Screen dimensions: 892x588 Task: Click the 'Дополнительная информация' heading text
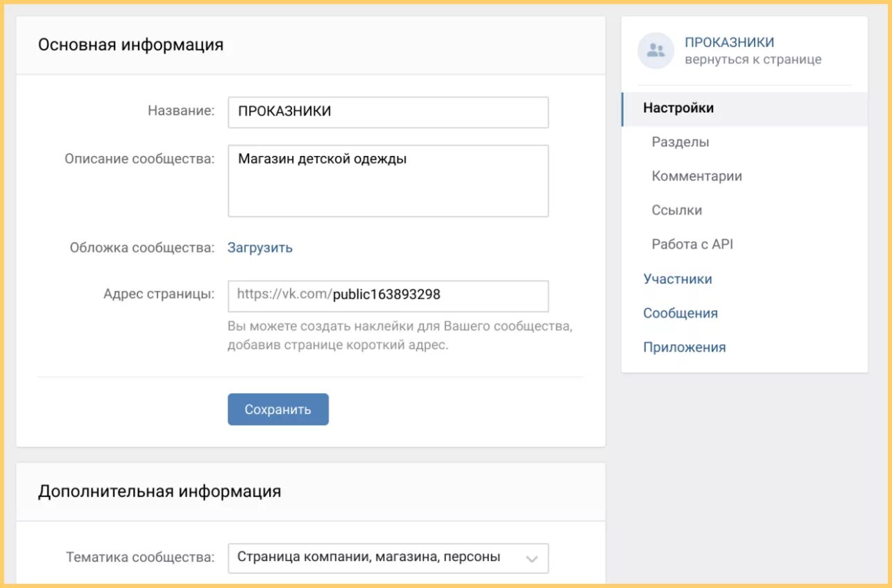pyautogui.click(x=160, y=492)
